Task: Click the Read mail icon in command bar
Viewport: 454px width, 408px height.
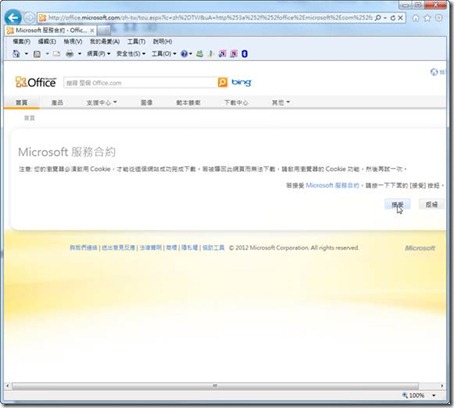Action: tap(57, 54)
